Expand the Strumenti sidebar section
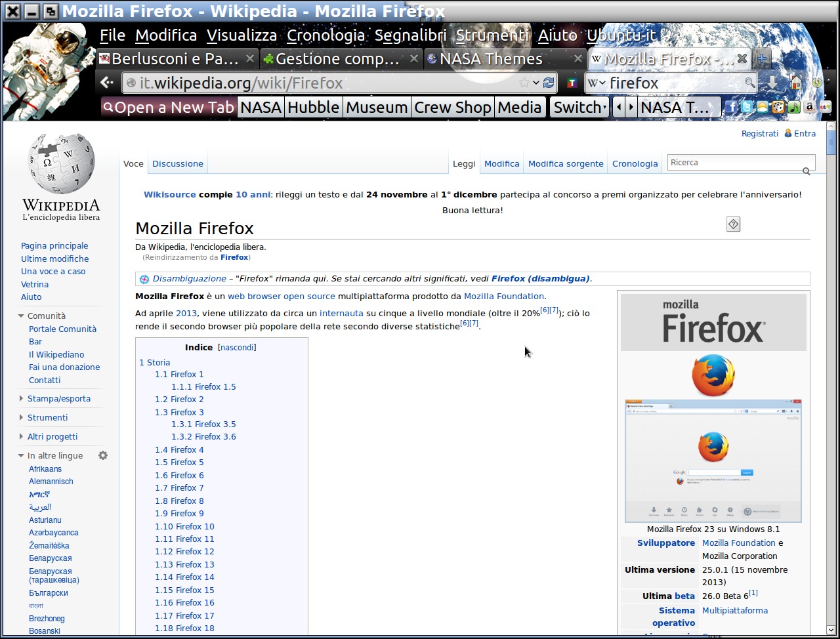Viewport: 840px width, 639px height. 21,418
